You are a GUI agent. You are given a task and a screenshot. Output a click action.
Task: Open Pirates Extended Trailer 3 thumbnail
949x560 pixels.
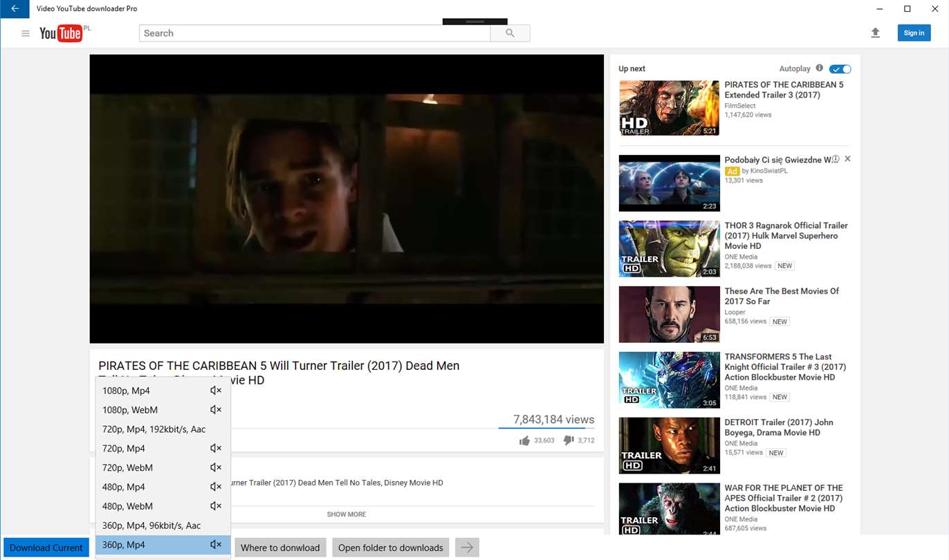(x=669, y=108)
